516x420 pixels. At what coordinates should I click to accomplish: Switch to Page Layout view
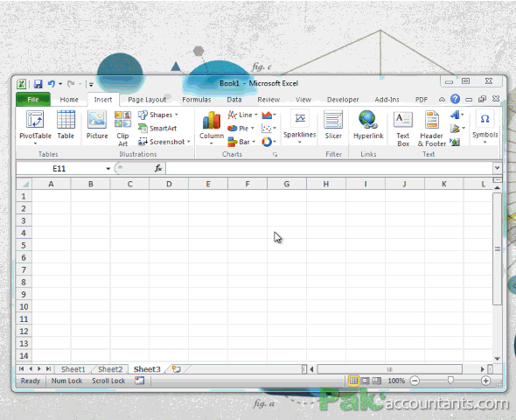365,381
